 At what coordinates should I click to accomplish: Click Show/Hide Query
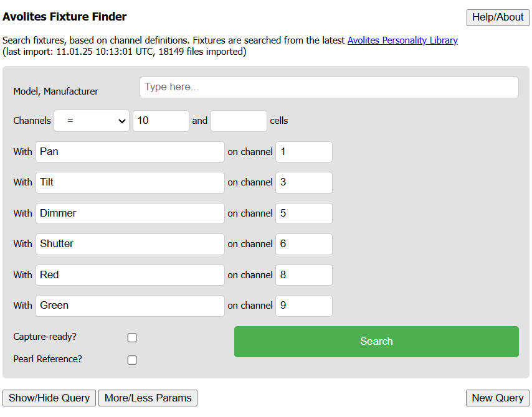coord(49,398)
